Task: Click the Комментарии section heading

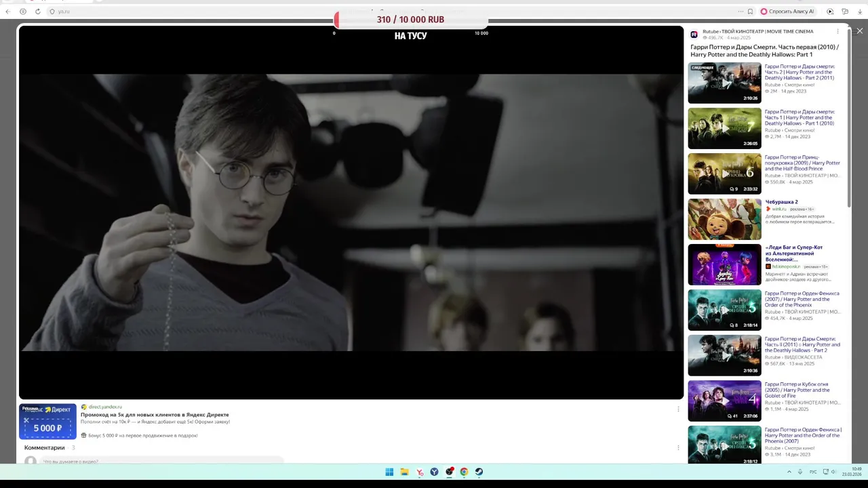Action: point(45,448)
